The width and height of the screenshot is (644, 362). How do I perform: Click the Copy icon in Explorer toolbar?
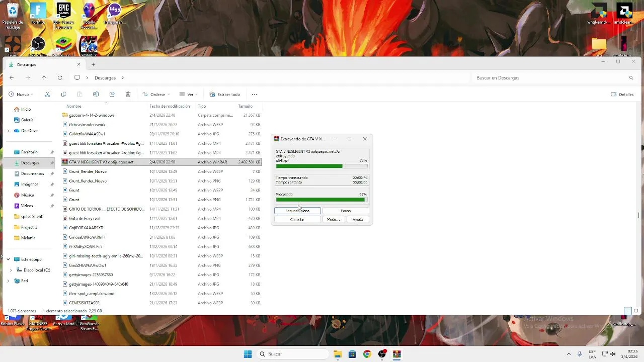[x=63, y=94]
